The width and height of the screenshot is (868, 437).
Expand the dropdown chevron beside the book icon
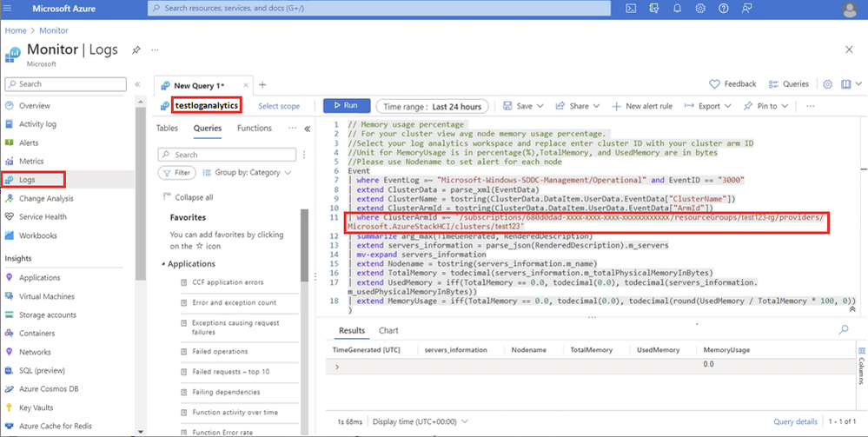pos(858,84)
